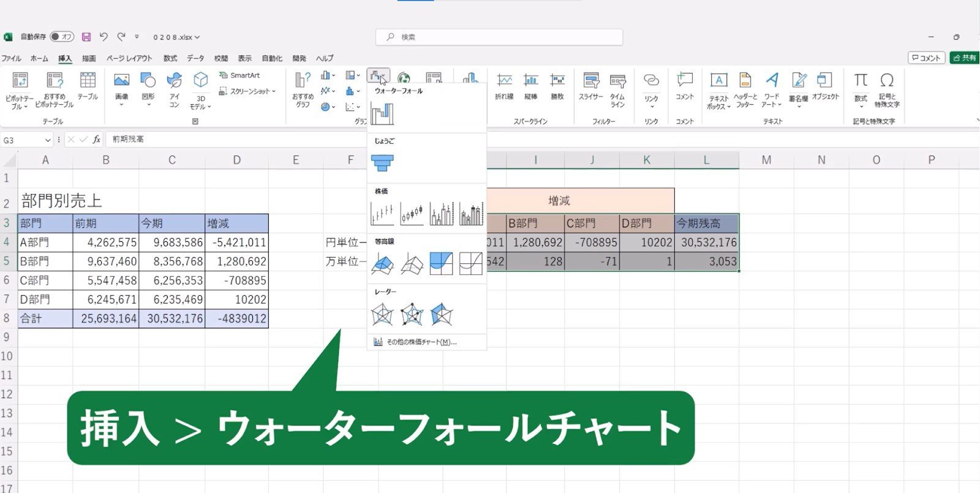Image resolution: width=980 pixels, height=493 pixels.
Task: Click the select-all corner of the grid
Action: pyautogui.click(x=9, y=160)
